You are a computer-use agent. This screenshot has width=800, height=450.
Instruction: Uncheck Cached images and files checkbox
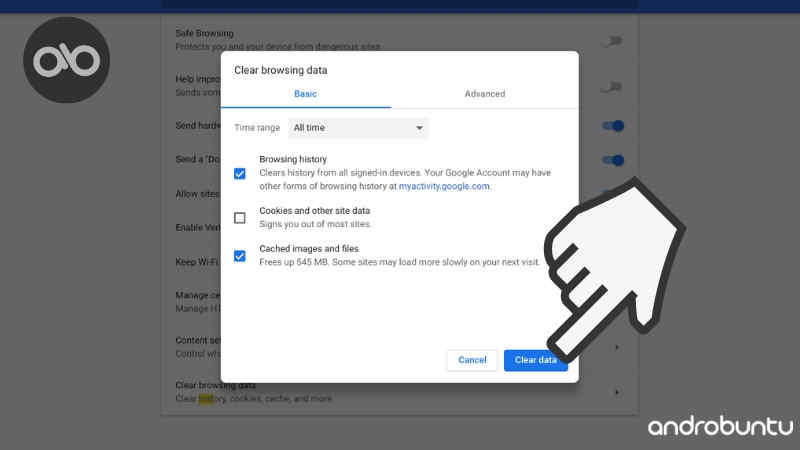(240, 256)
